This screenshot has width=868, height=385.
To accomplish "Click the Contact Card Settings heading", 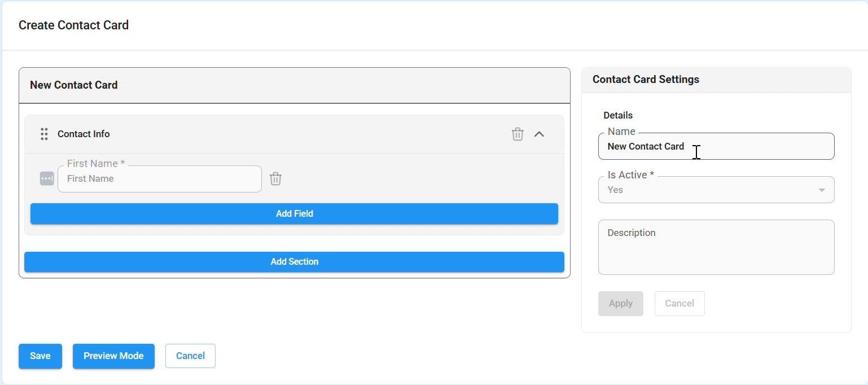I will (646, 80).
